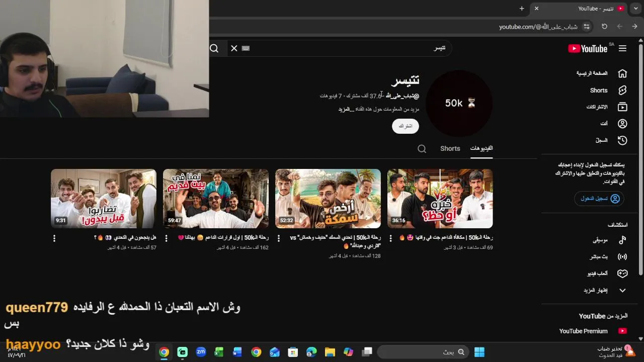Click the taskbar بحث search box
This screenshot has width=644, height=362.
(423, 352)
